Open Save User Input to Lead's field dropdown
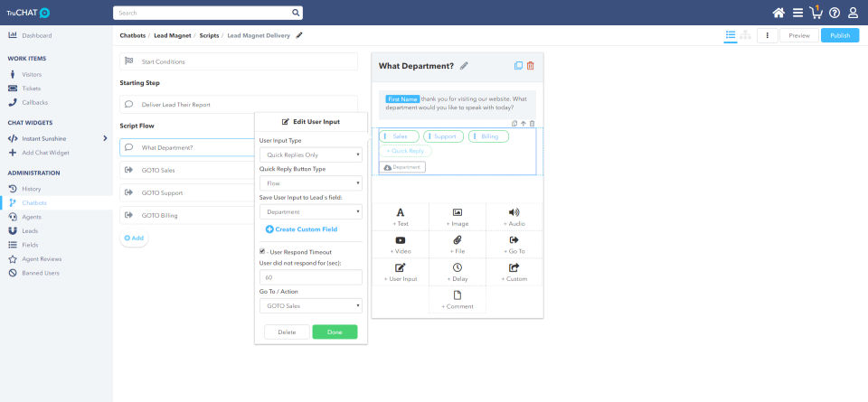The image size is (868, 402). (310, 211)
